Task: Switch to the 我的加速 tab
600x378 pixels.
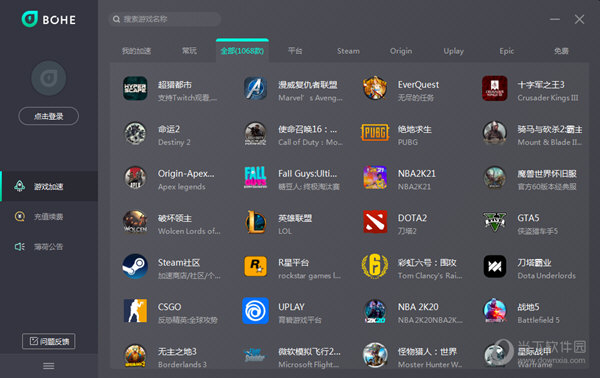Action: pyautogui.click(x=136, y=51)
